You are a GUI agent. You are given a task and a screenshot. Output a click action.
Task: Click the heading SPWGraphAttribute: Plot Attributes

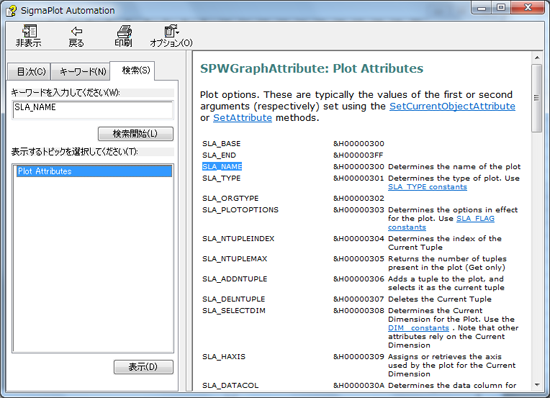coord(311,68)
